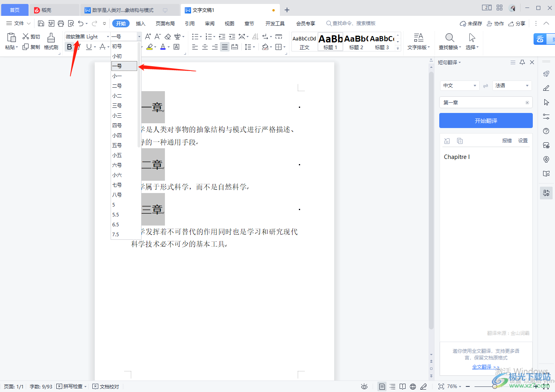Open the 插入 ribbon tab
555x392 pixels.
tap(141, 23)
